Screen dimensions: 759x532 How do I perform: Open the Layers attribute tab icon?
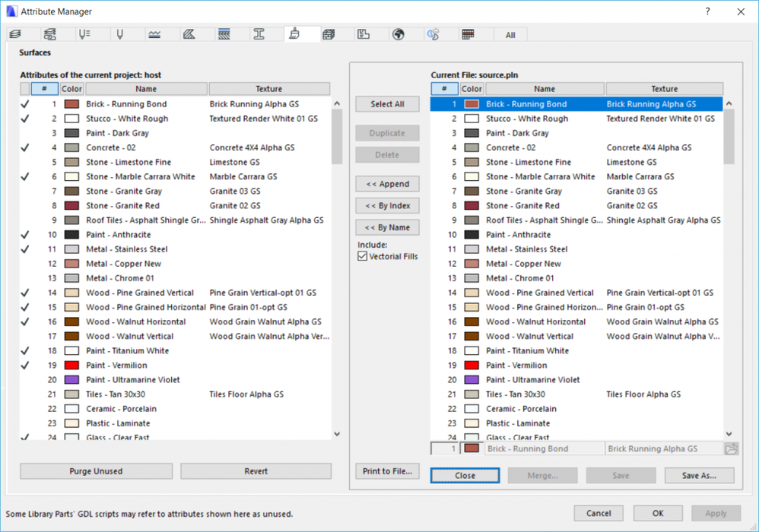pyautogui.click(x=15, y=34)
